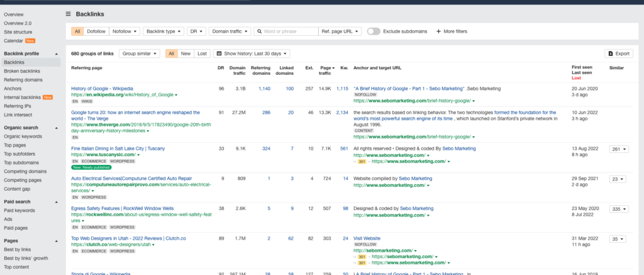Open Overview in the sidebar
This screenshot has width=644, height=275.
(14, 14)
